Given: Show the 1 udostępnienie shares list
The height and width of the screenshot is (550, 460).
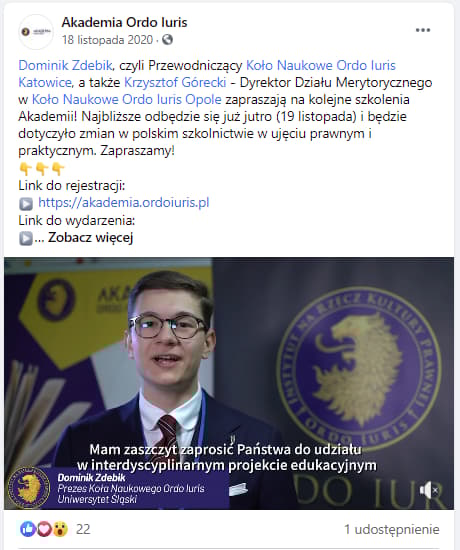Looking at the screenshot, I should (x=392, y=529).
